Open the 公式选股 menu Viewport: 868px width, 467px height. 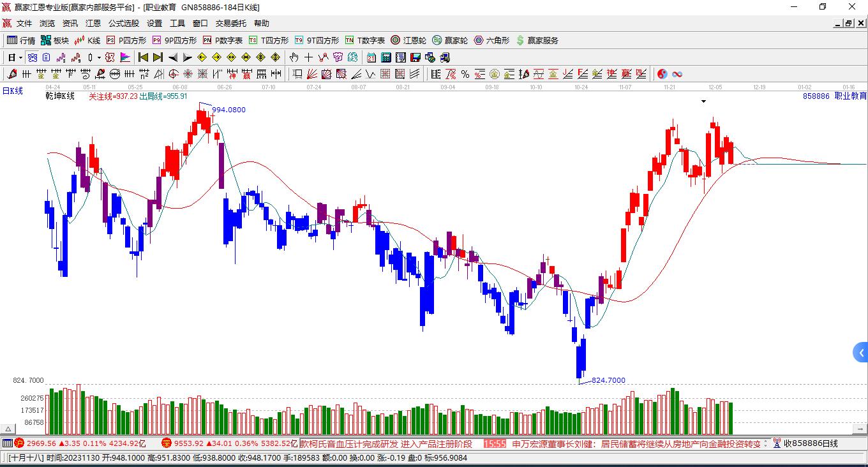click(124, 24)
